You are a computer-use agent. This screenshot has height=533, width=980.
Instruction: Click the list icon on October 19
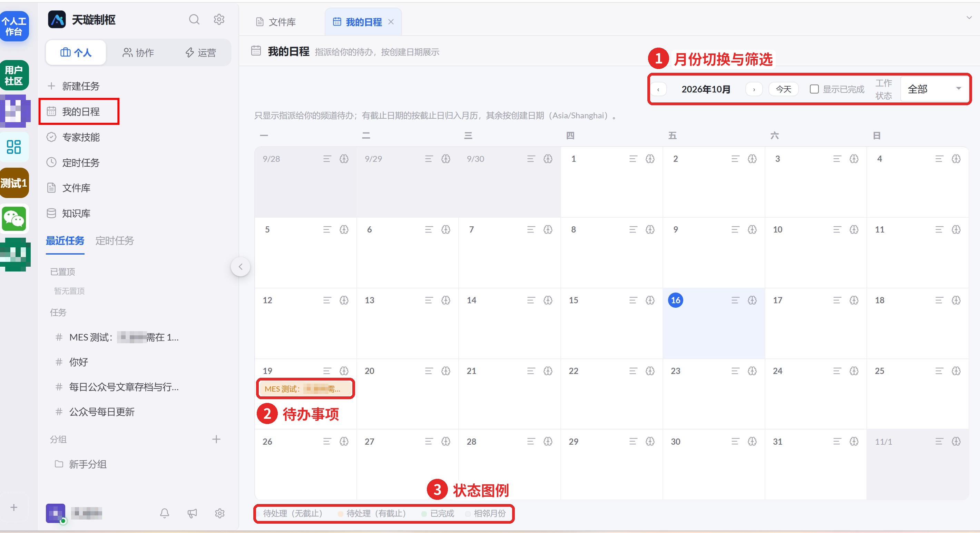point(327,371)
